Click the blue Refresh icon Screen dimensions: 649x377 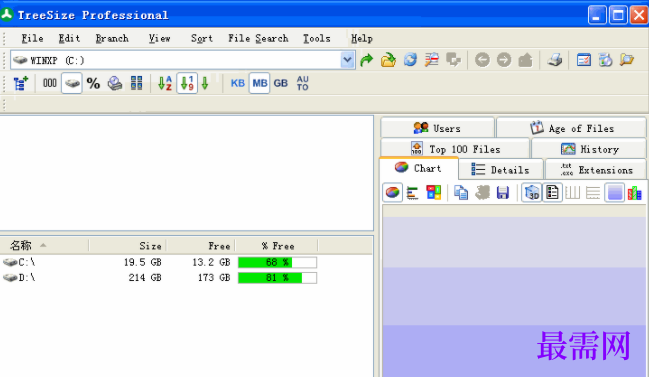pos(410,60)
